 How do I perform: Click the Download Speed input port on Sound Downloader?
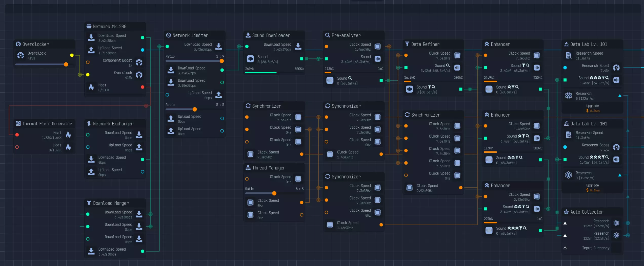[x=247, y=47]
